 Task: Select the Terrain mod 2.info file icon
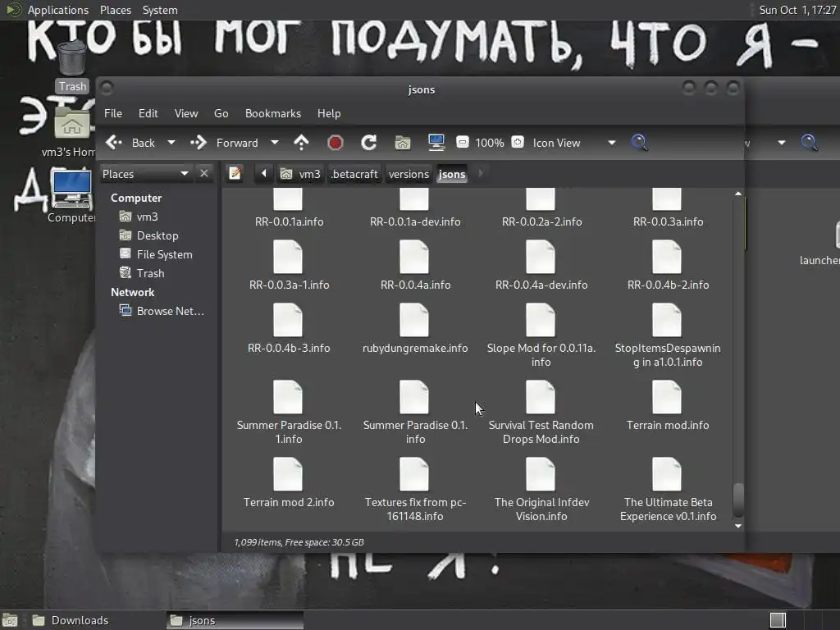click(288, 474)
